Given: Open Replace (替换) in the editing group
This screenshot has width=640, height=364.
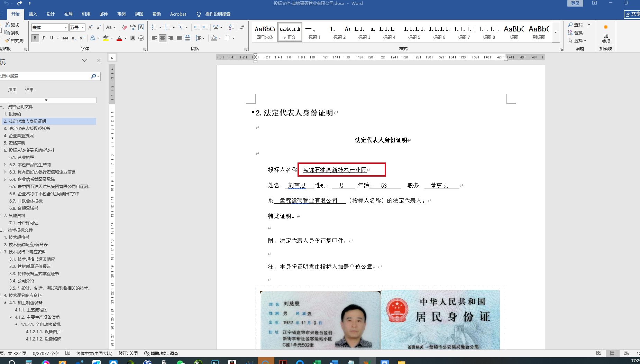Looking at the screenshot, I should tap(576, 32).
